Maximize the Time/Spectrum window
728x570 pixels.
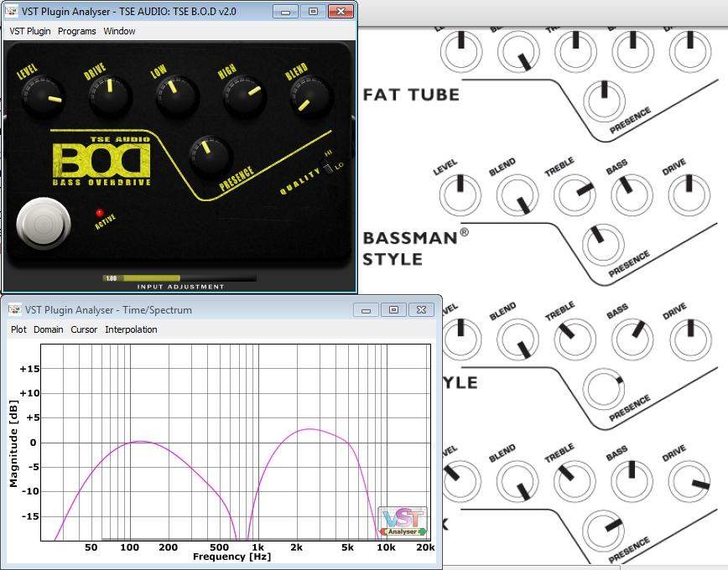pos(393,309)
